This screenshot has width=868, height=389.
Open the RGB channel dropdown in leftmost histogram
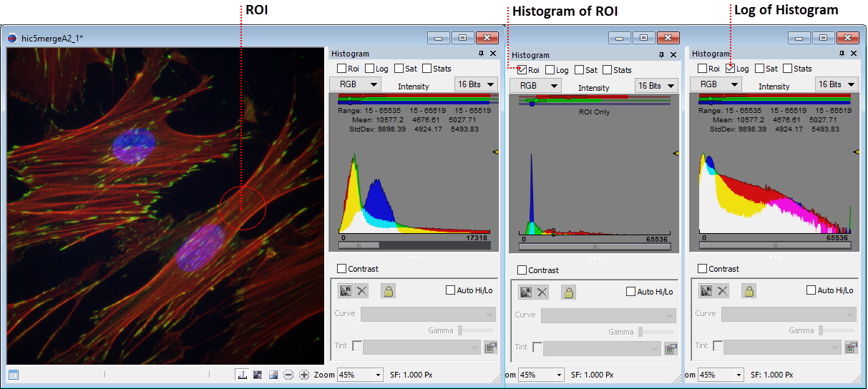tap(355, 84)
